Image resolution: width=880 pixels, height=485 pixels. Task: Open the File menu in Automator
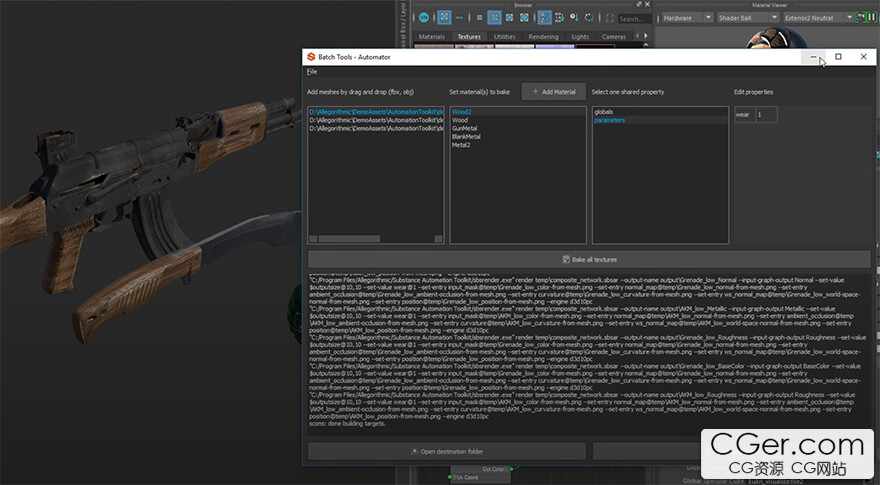[312, 72]
